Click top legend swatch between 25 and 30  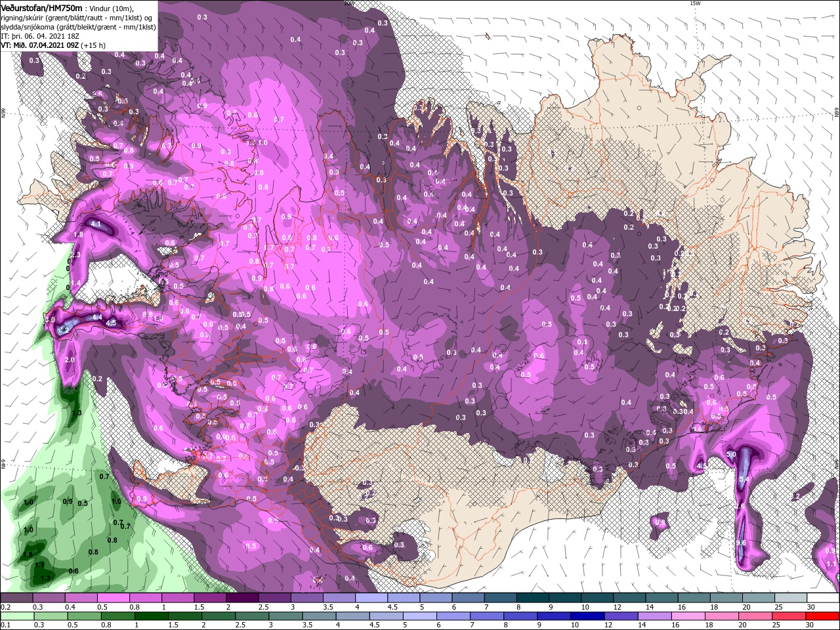pos(791,598)
